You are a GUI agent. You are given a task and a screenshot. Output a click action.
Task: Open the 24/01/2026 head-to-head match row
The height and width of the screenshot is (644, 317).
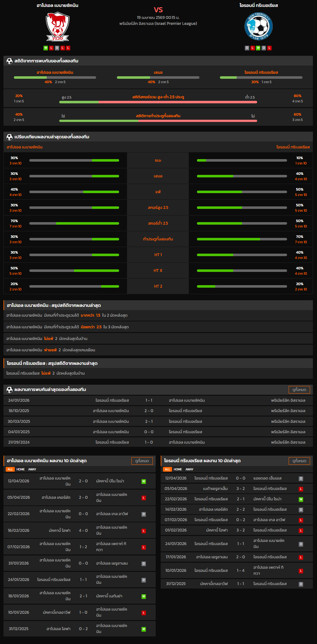pos(158,400)
